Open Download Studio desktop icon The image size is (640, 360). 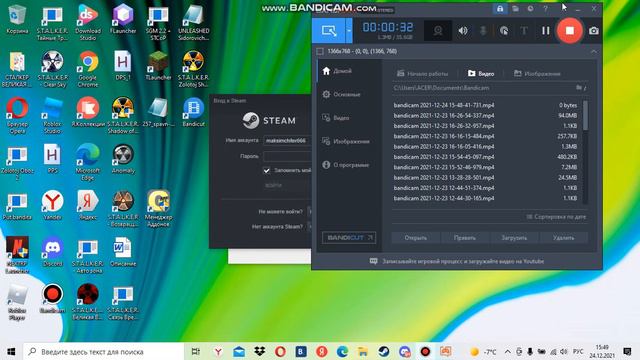coord(88,22)
